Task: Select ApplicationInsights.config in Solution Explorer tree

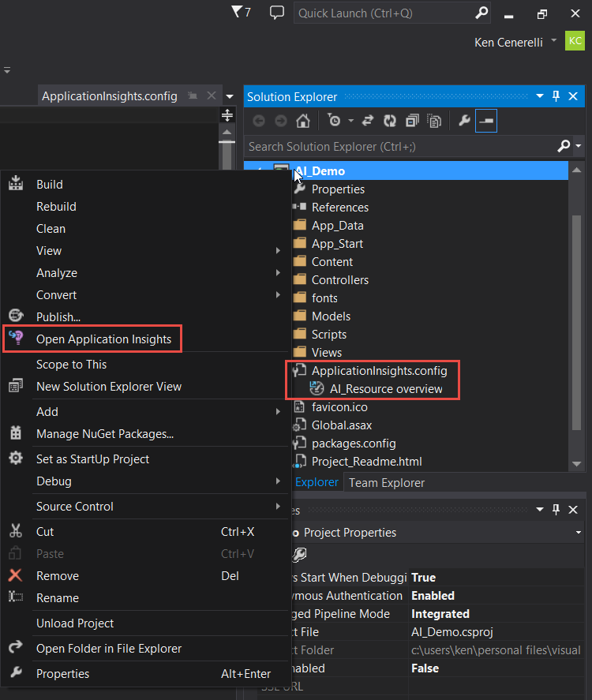Action: tap(379, 371)
